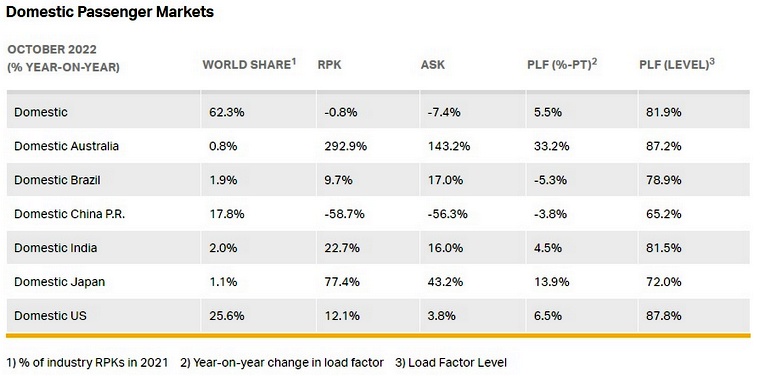Select the Domestic Brazil row label

pos(57,180)
